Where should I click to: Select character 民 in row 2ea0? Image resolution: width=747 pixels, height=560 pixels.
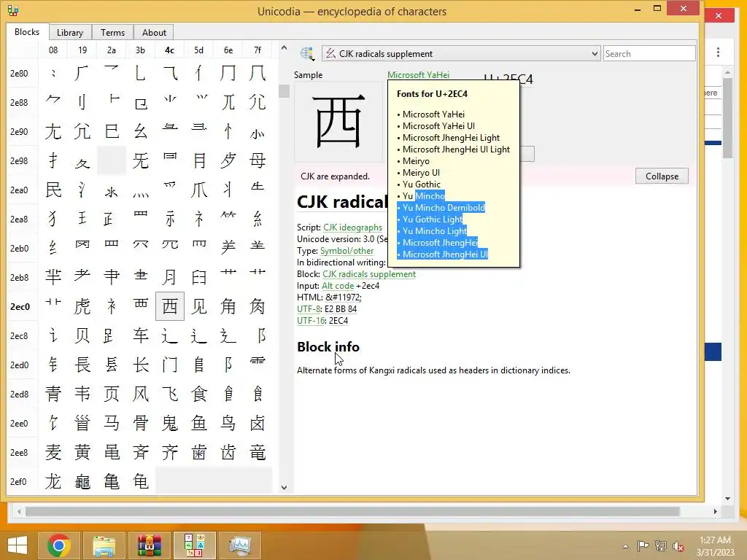click(x=53, y=190)
